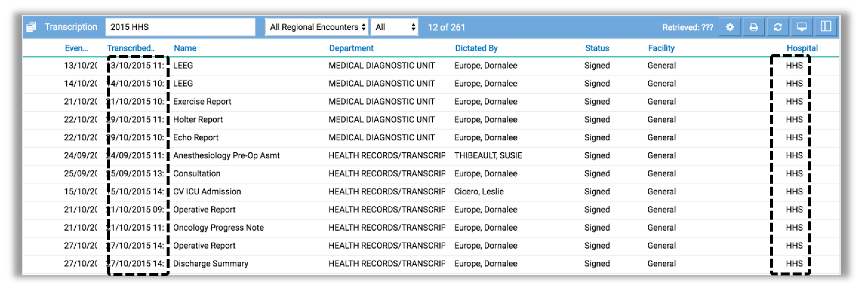Select the Holter Report row
The height and width of the screenshot is (294, 868).
(431, 119)
